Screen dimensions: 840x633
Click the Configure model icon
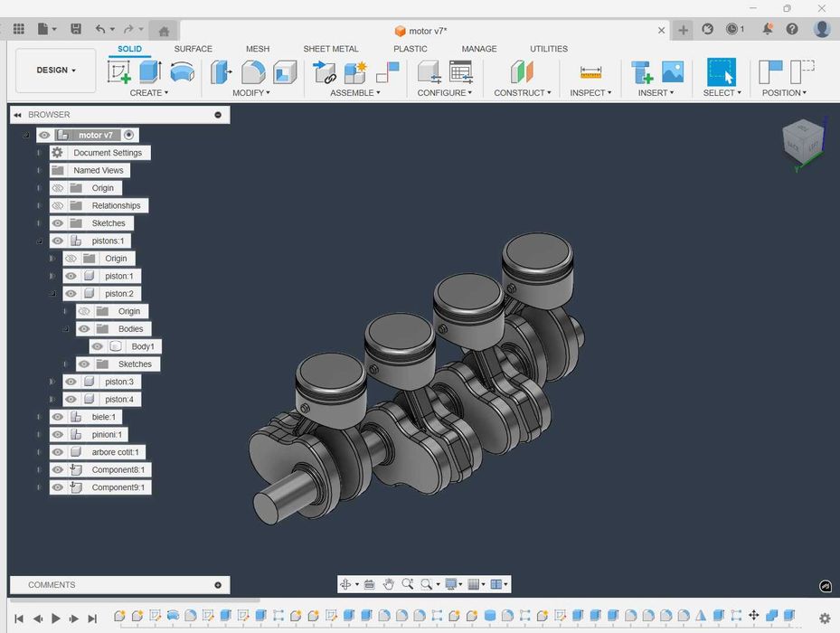pyautogui.click(x=429, y=71)
